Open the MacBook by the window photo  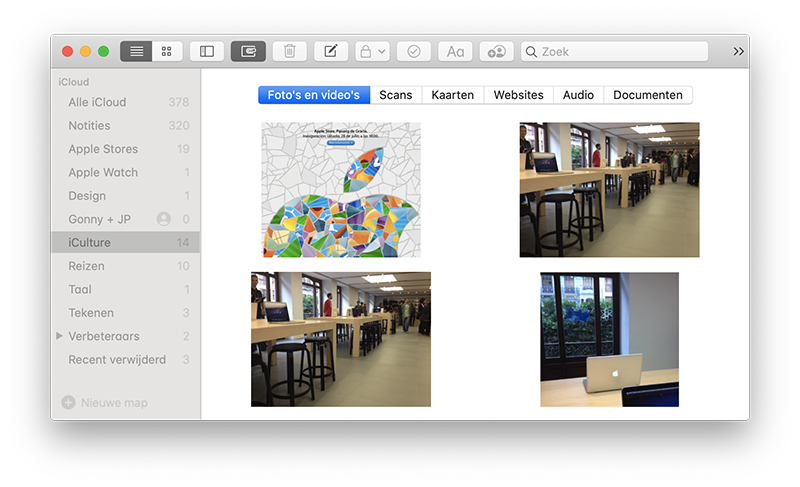[x=610, y=339]
